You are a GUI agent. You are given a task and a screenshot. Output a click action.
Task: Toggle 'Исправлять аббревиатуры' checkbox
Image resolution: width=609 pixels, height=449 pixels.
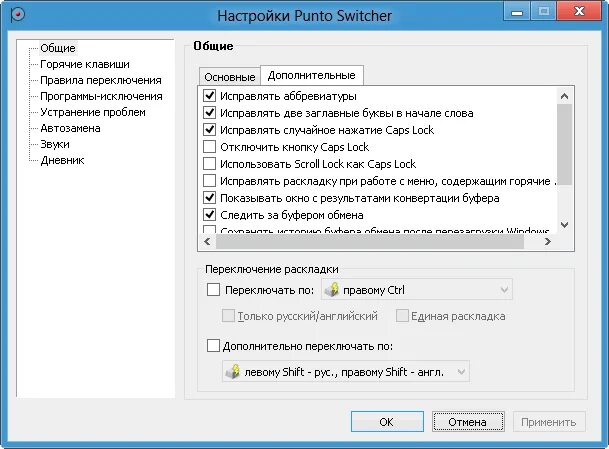click(x=210, y=96)
